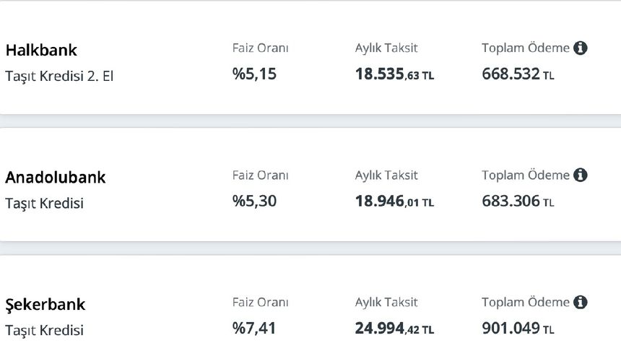Click the Halkbank Faiz Oranı label
This screenshot has height=364, width=621.
tap(260, 48)
